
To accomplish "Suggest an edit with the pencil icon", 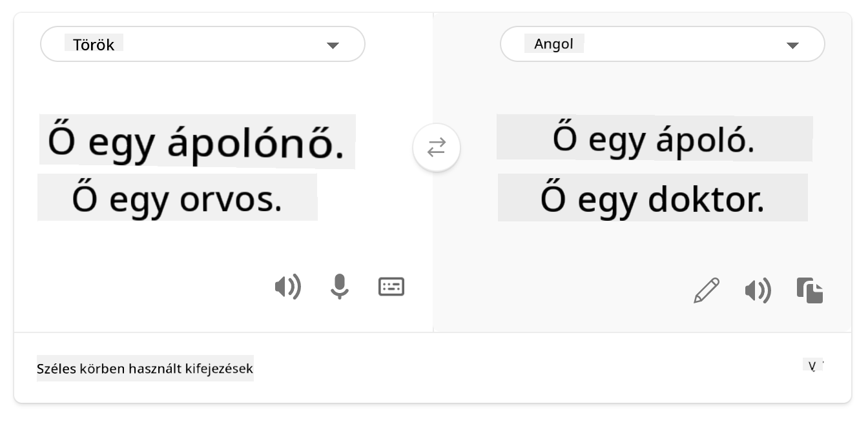I will pyautogui.click(x=707, y=290).
